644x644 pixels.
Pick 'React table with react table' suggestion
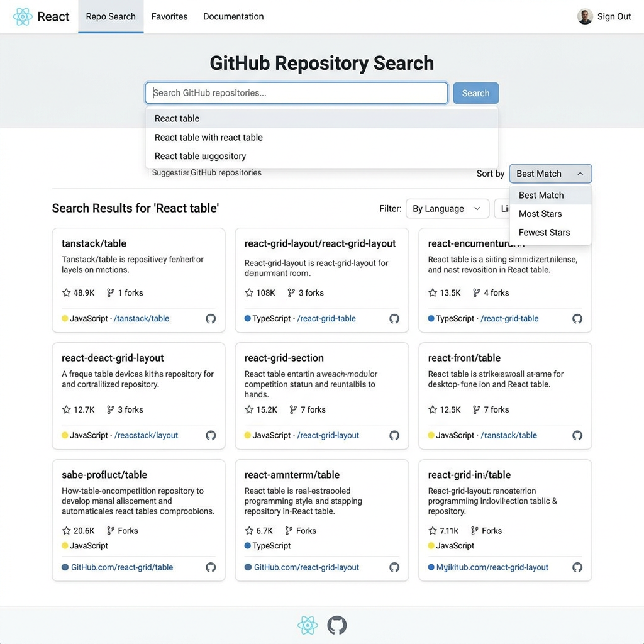coord(321,138)
